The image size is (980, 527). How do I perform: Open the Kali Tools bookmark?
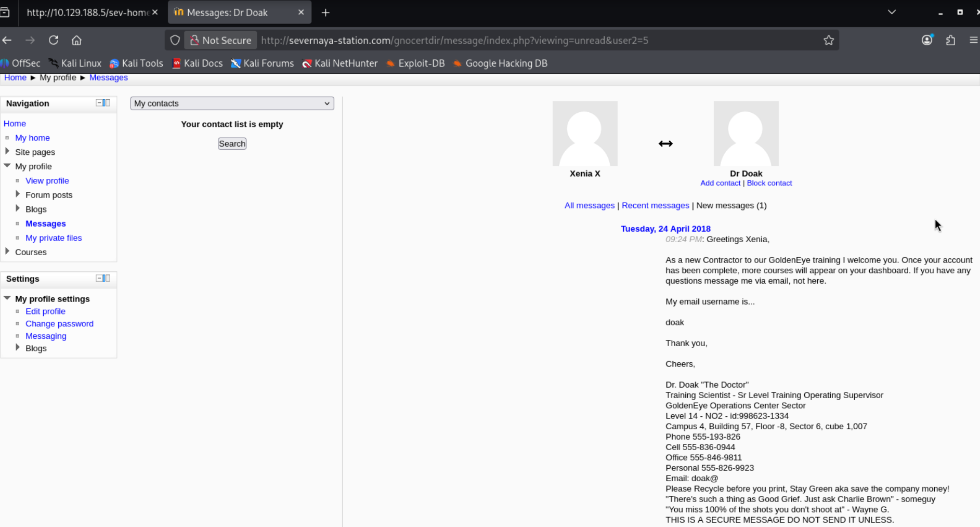(x=136, y=63)
